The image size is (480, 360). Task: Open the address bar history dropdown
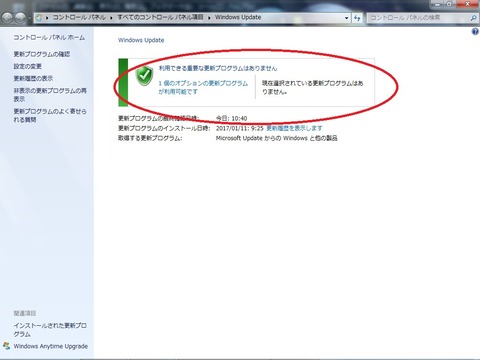[346, 18]
